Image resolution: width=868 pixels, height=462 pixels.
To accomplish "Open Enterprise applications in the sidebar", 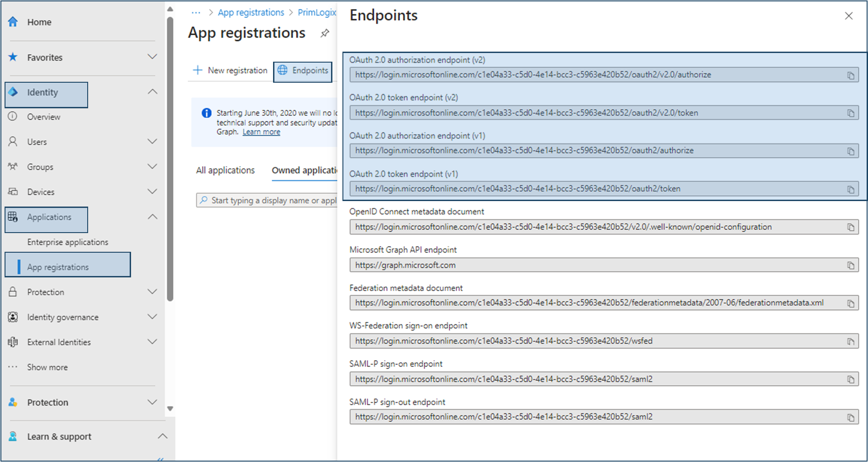I will [x=68, y=242].
